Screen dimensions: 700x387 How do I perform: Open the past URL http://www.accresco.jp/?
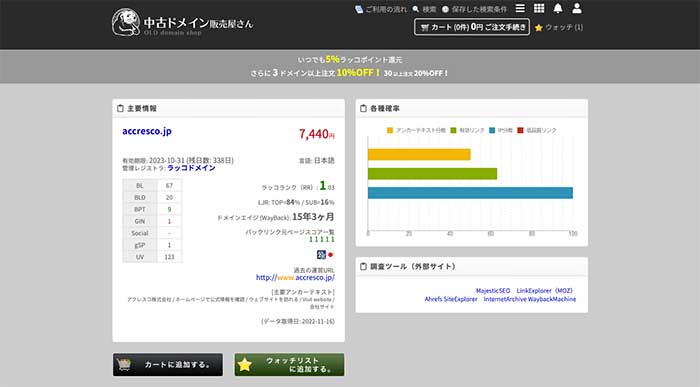click(x=295, y=278)
